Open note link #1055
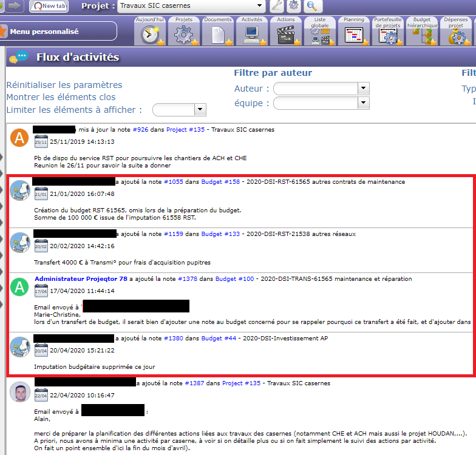Image resolution: width=476 pixels, height=455 pixels. pyautogui.click(x=174, y=182)
